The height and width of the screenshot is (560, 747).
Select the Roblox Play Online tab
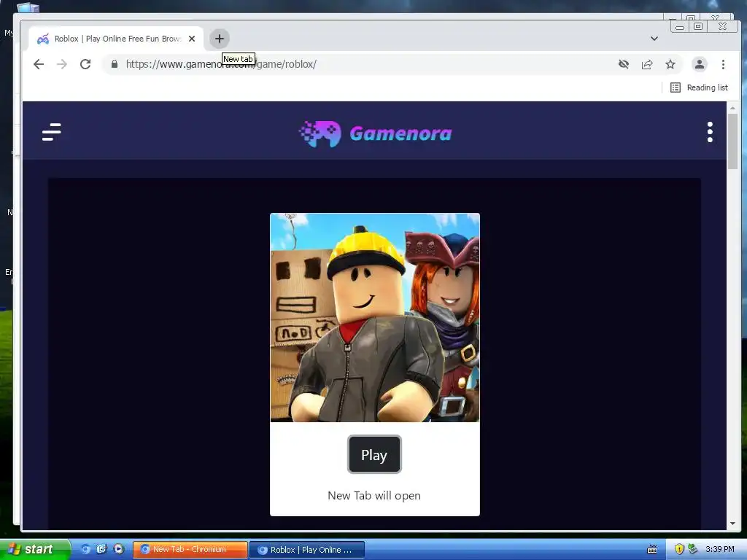pos(116,39)
